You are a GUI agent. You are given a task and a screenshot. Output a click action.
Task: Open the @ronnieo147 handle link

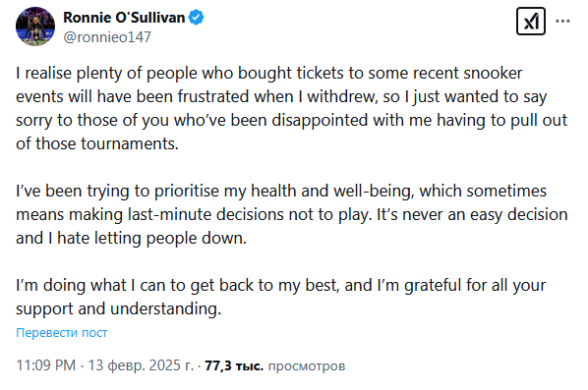(x=107, y=37)
